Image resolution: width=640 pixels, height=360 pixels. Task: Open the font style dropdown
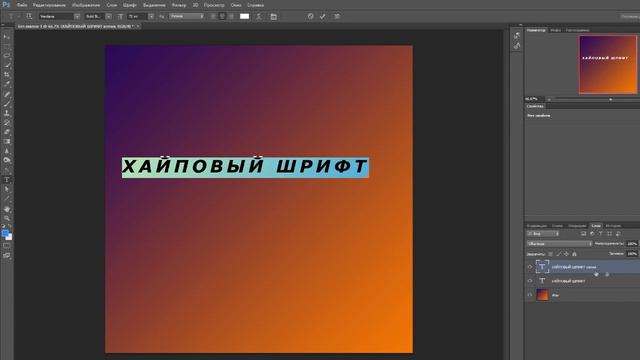tap(109, 16)
